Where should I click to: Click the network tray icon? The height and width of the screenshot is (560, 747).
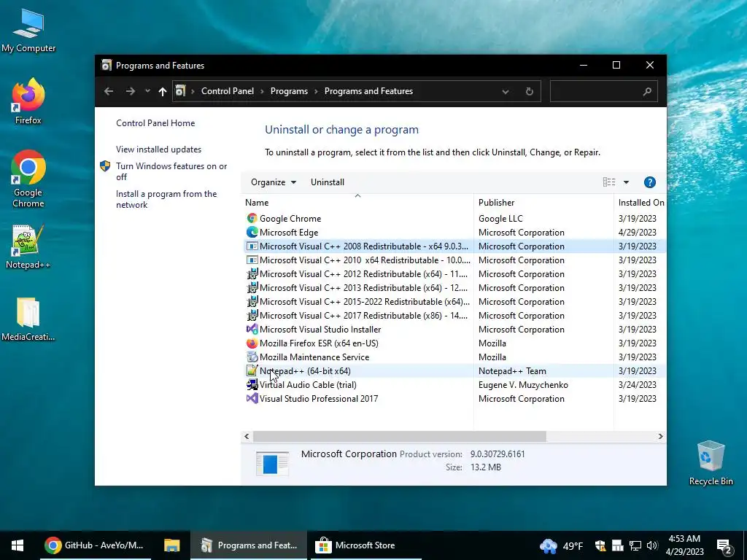(635, 545)
